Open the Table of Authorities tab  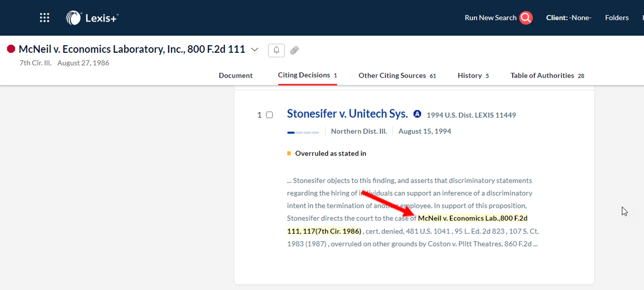coord(547,75)
